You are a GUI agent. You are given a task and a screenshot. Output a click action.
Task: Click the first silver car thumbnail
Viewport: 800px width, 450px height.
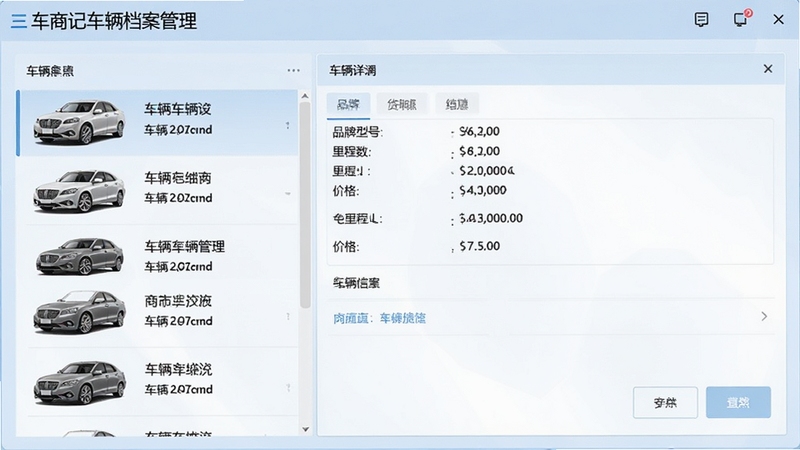click(79, 122)
